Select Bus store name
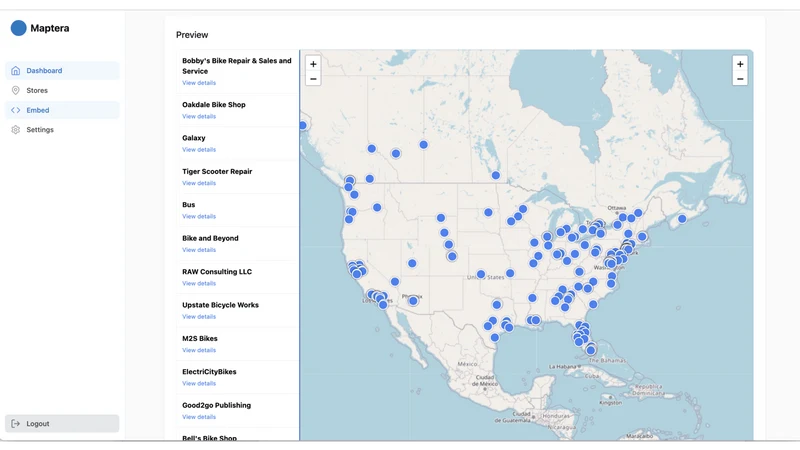This screenshot has width=800, height=450. pos(189,205)
